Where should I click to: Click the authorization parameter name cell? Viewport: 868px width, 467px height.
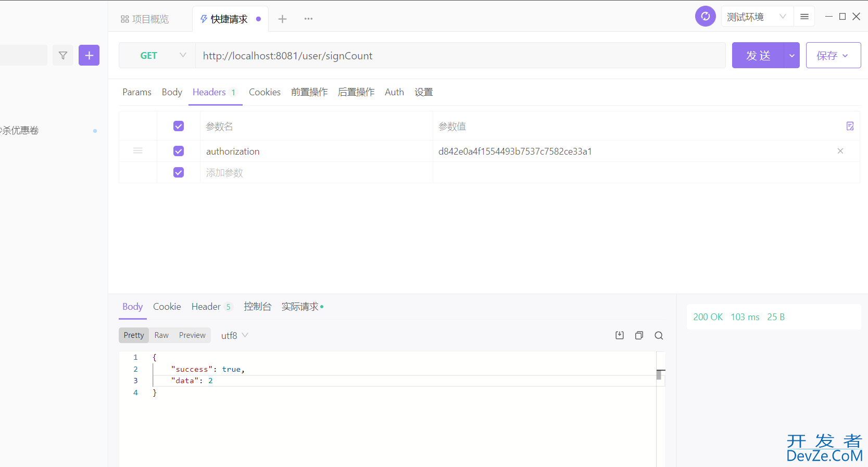click(317, 151)
